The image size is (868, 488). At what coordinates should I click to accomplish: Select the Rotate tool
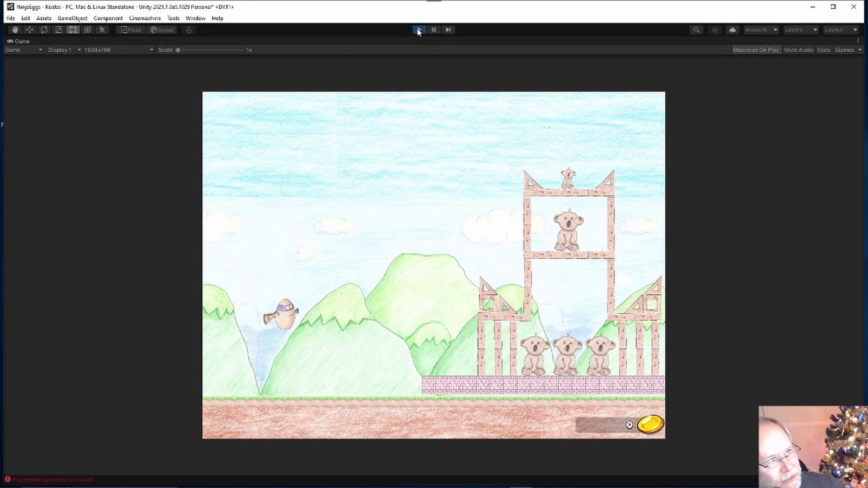pyautogui.click(x=44, y=30)
